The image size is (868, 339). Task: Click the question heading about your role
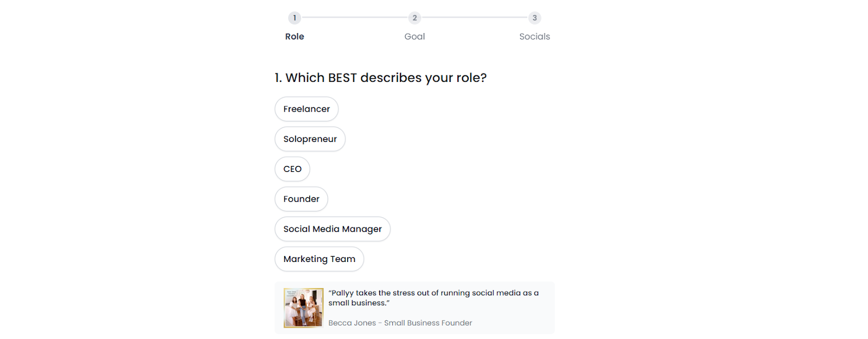[x=380, y=78]
